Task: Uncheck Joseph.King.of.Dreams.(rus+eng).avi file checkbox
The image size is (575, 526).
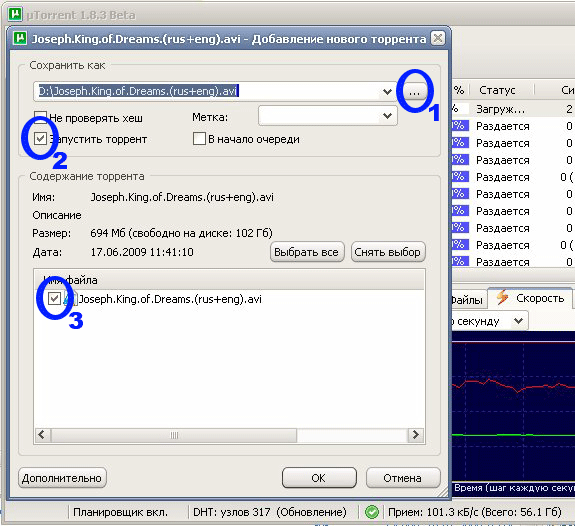Action: pos(54,299)
